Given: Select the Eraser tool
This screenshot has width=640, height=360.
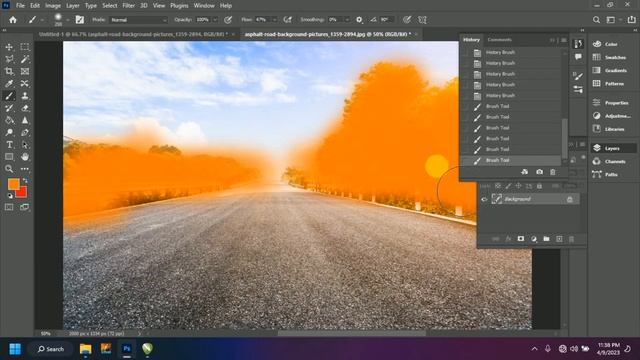Looking at the screenshot, I should (25, 108).
